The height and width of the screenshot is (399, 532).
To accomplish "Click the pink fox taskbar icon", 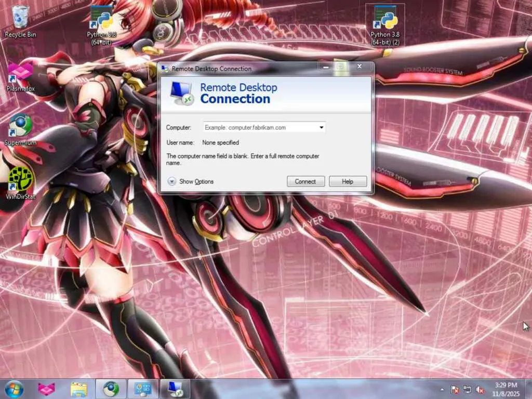I will click(x=46, y=389).
